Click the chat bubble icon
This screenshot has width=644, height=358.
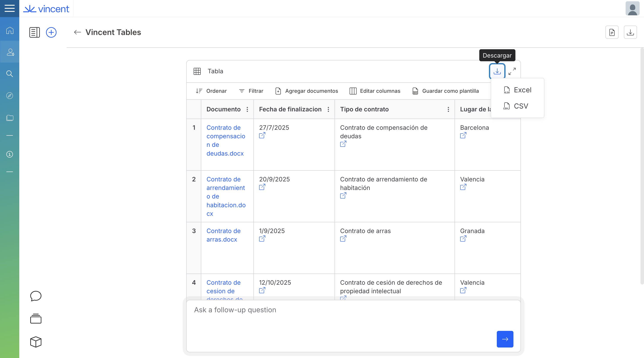point(36,296)
